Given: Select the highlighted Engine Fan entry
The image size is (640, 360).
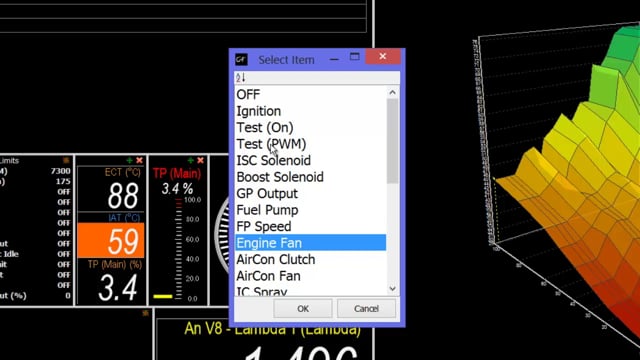Looking at the screenshot, I should (311, 242).
